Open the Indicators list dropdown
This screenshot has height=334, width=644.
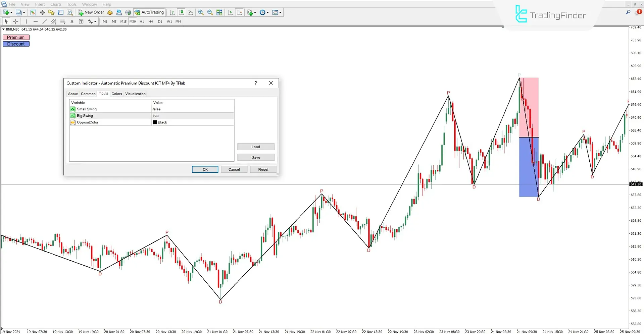click(x=255, y=12)
